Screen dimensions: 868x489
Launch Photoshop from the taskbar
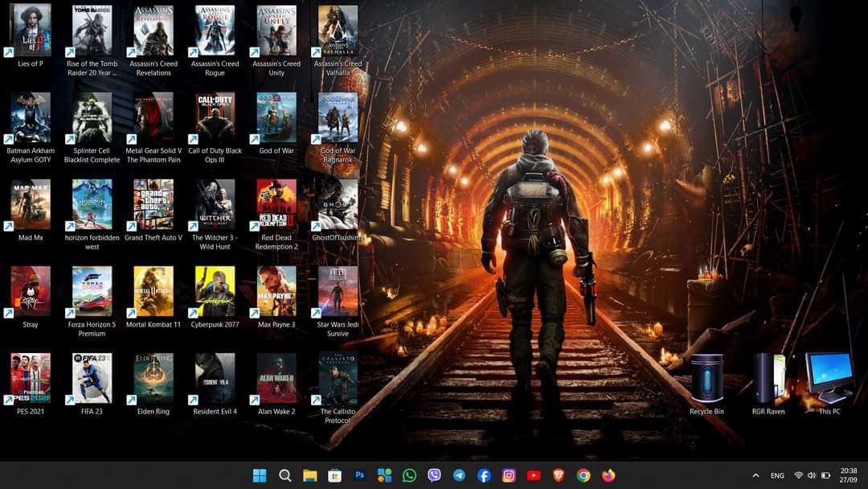pos(360,475)
